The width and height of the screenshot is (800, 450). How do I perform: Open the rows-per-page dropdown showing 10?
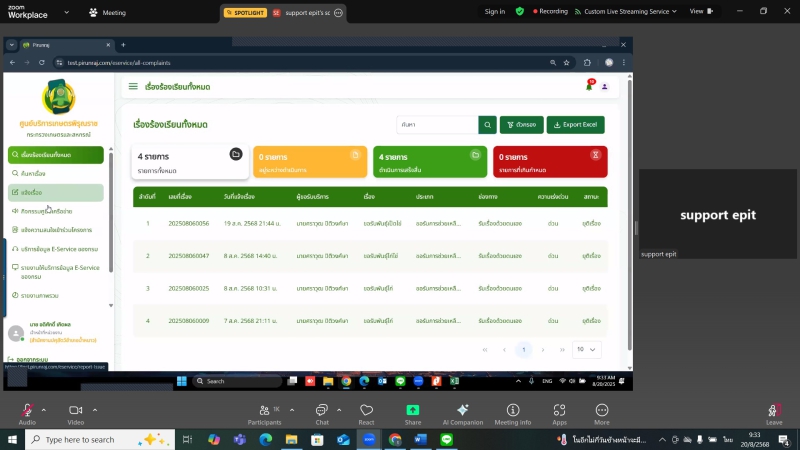coord(586,349)
